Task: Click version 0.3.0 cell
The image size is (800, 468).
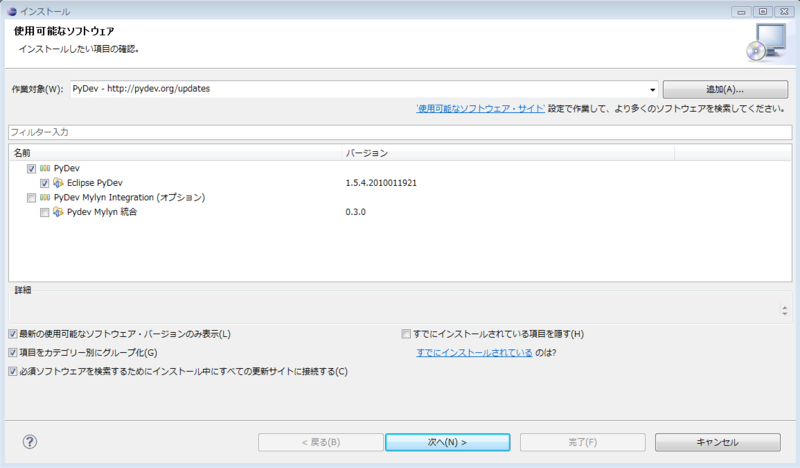Action: pyautogui.click(x=356, y=212)
